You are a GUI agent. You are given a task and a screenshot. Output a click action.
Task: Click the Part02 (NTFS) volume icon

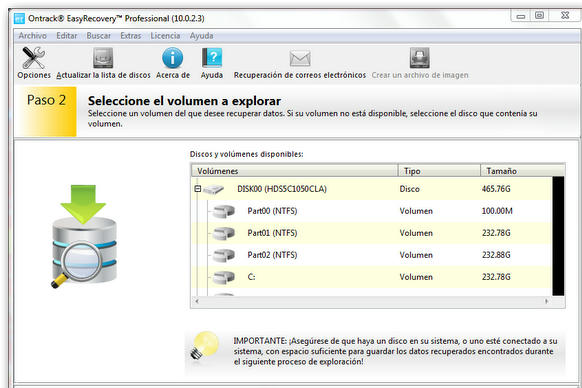coord(223,255)
